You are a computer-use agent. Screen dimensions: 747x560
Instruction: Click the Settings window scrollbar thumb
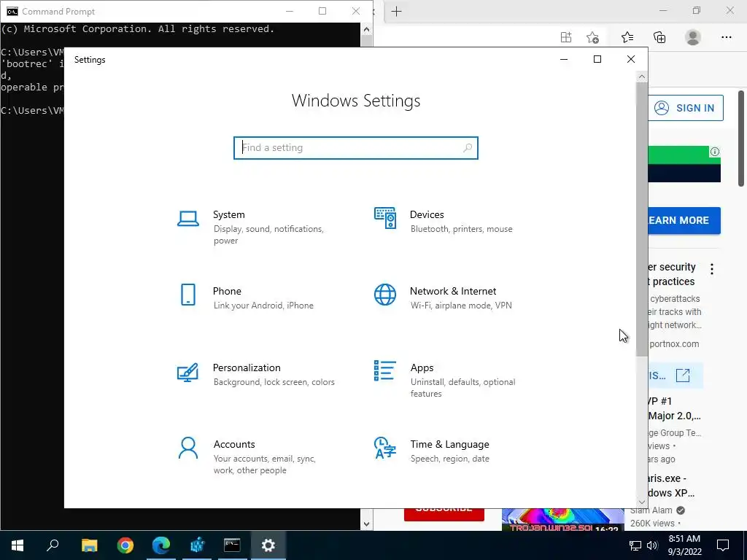click(x=642, y=219)
